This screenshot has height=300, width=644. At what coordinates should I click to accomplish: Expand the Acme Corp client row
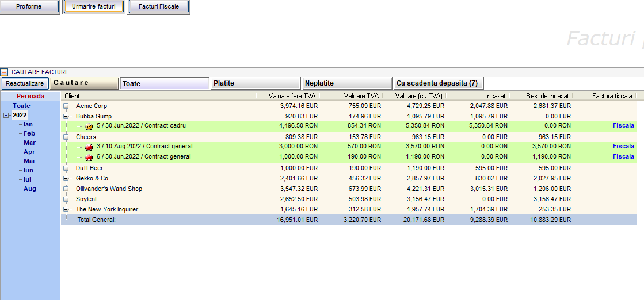[66, 106]
